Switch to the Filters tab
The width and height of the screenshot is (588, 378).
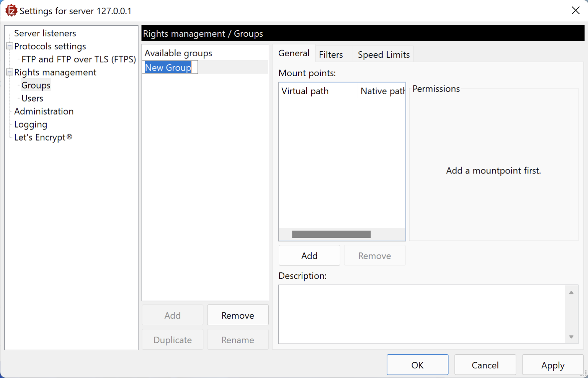point(330,54)
